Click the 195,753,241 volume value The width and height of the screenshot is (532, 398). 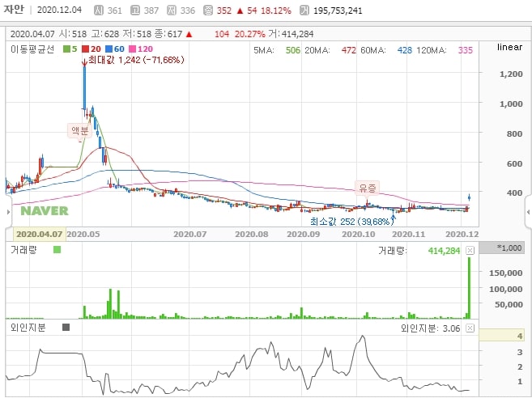(338, 11)
